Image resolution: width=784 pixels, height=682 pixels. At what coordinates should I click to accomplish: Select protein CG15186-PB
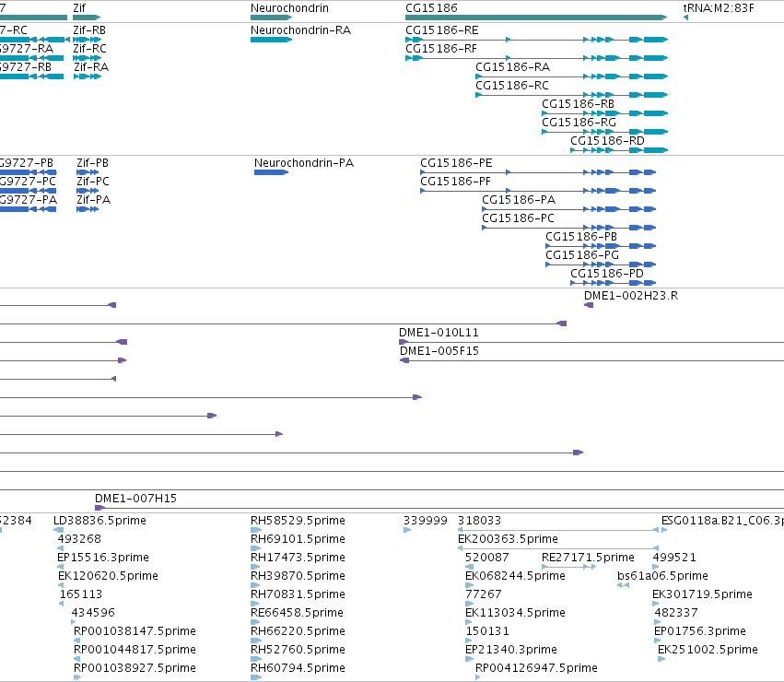coord(581,237)
